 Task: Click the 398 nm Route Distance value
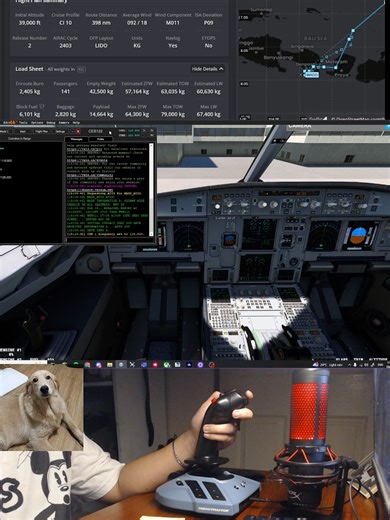(101, 23)
